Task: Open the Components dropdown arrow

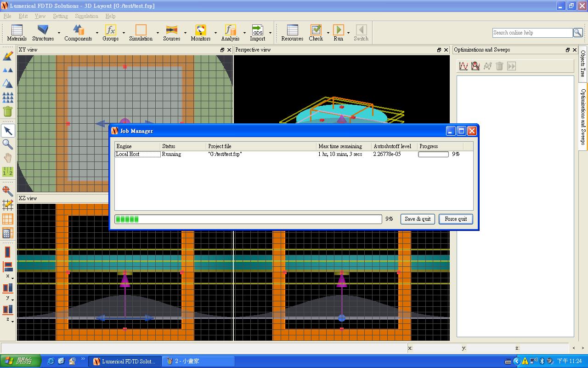Action: [97, 33]
